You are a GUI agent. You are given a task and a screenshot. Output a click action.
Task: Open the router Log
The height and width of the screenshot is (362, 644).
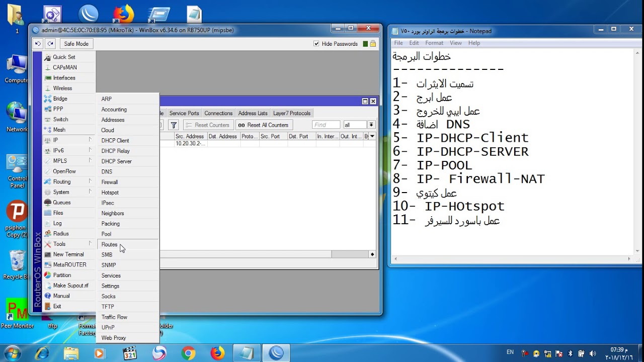click(57, 223)
